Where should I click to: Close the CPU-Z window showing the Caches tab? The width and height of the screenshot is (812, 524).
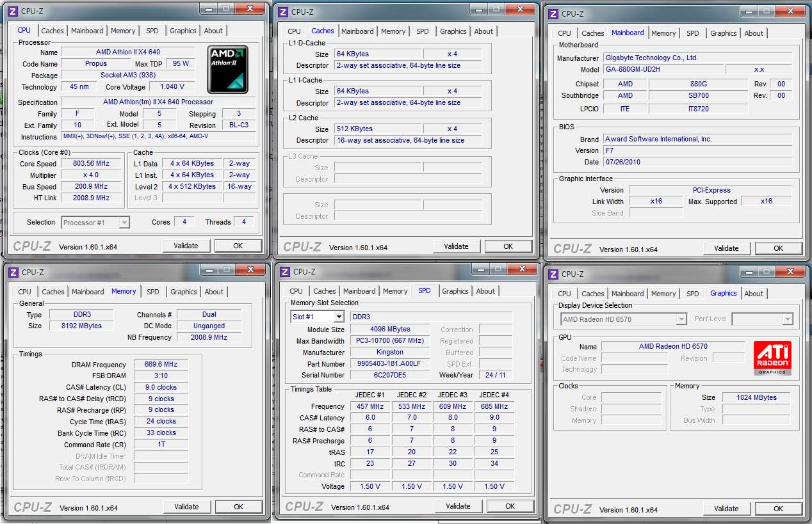pyautogui.click(x=520, y=9)
